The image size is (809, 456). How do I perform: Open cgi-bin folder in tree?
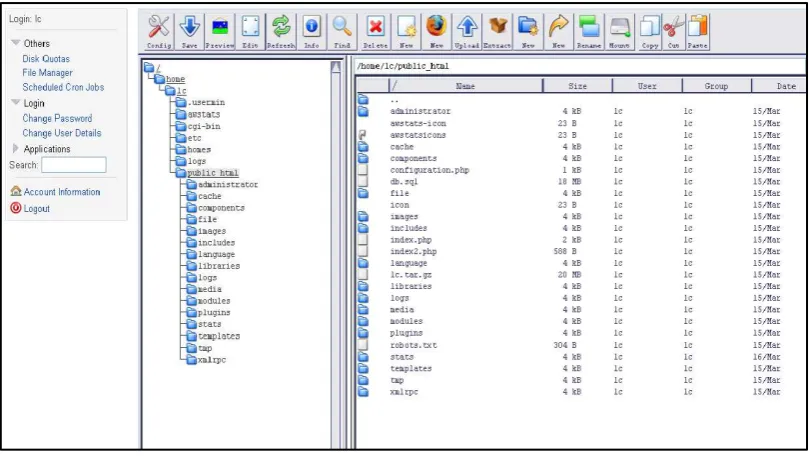point(198,126)
